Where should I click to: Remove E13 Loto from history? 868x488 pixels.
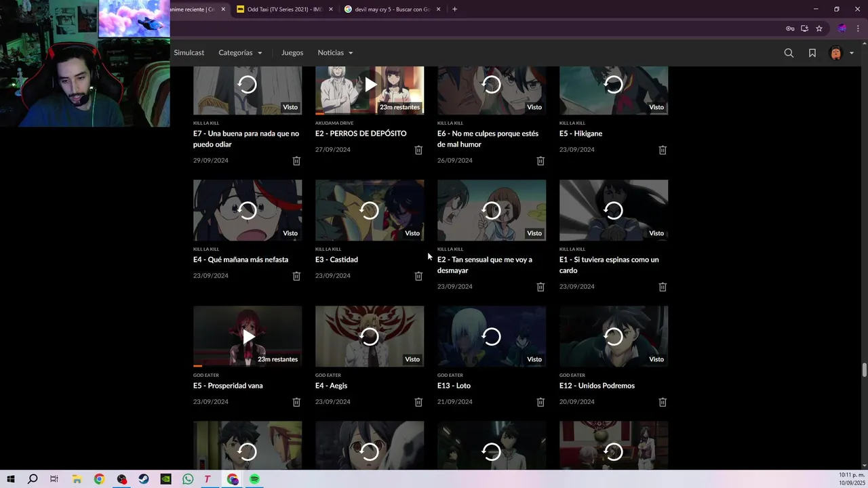click(540, 402)
